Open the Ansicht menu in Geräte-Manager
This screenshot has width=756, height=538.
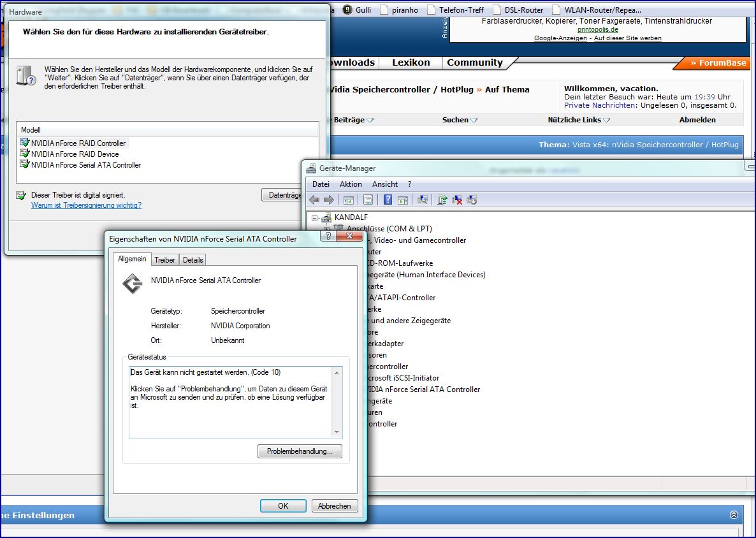pyautogui.click(x=385, y=184)
